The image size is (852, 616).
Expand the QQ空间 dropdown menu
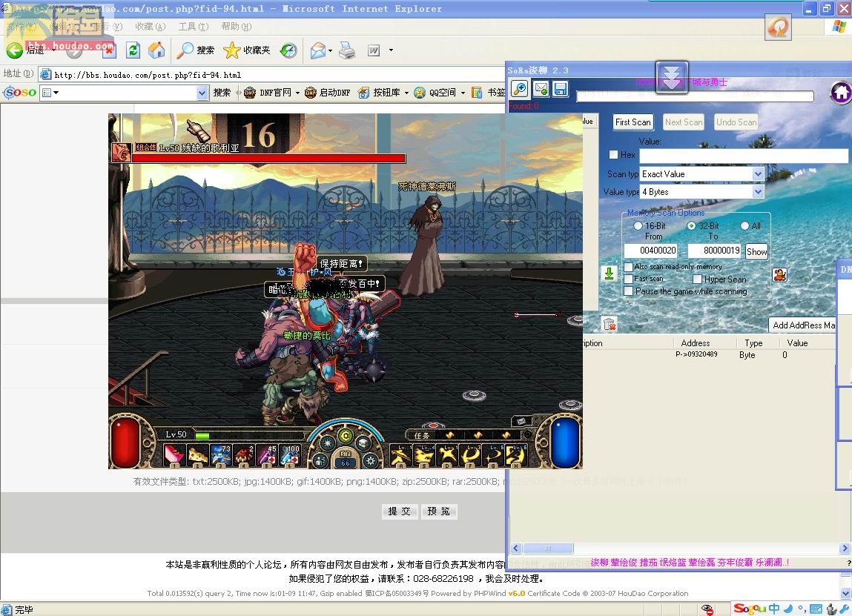[x=463, y=93]
